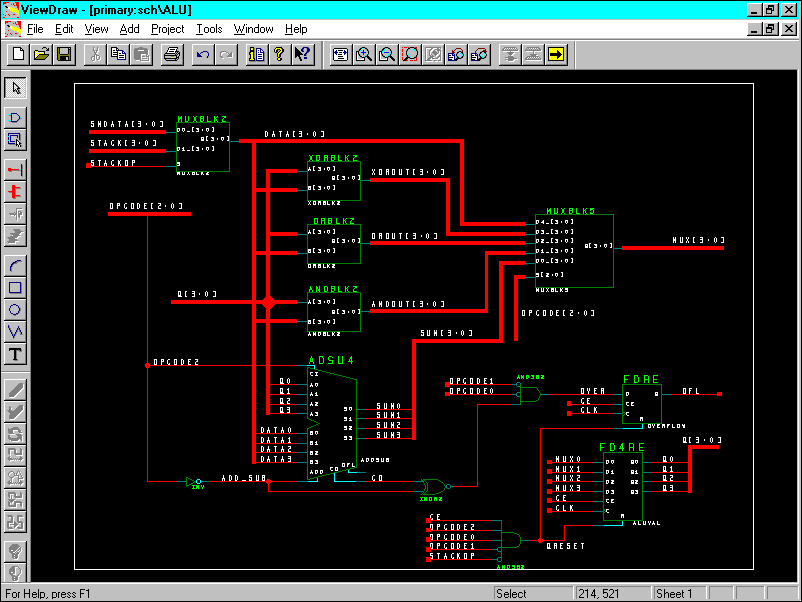
Task: Choose the Add Component gate tool
Action: click(16, 118)
